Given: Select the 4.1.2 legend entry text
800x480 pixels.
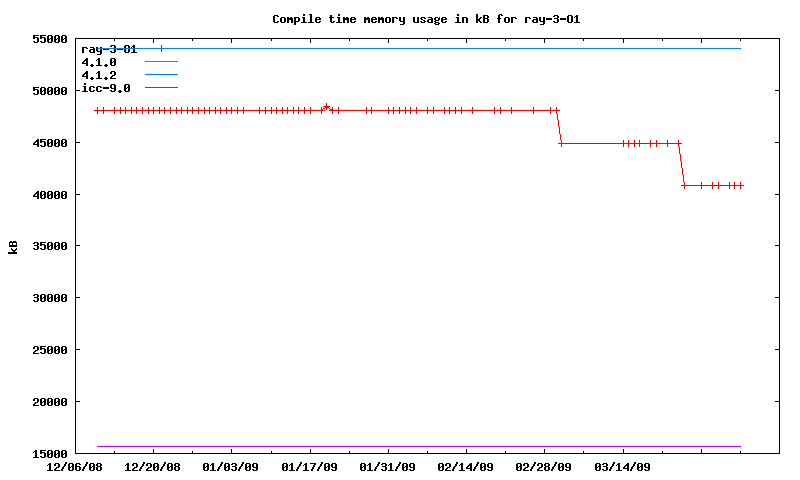Looking at the screenshot, I should 99,75.
